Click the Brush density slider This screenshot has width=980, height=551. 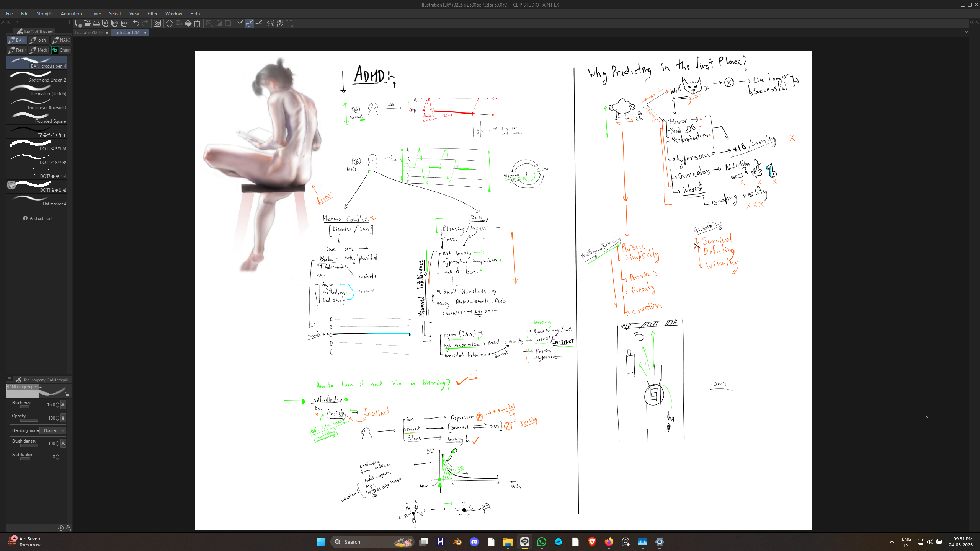point(29,445)
